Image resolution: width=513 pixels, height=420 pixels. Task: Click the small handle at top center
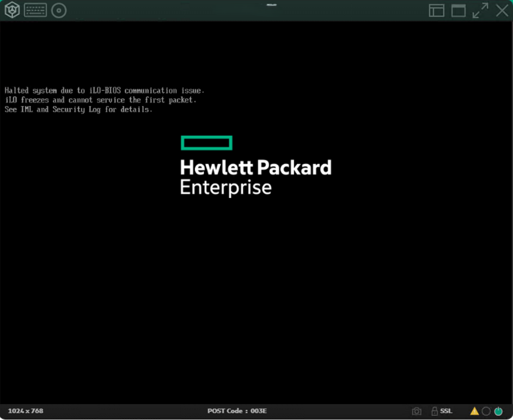pos(271,4)
